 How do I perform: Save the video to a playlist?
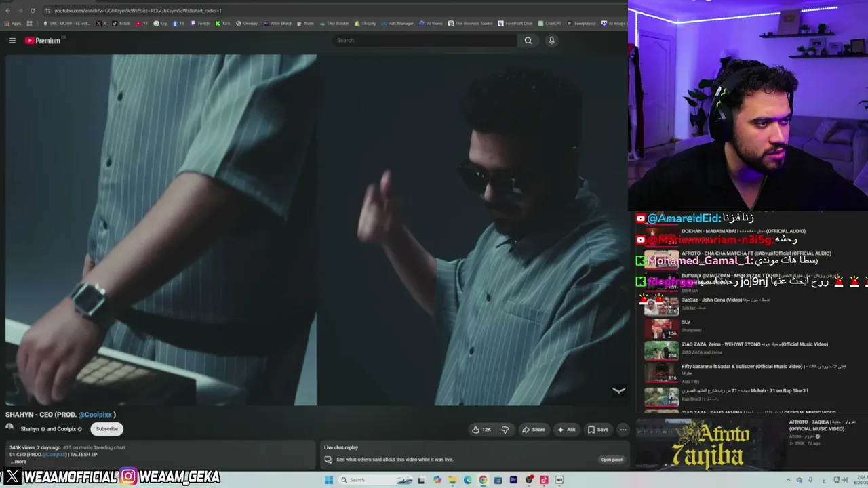coord(597,430)
